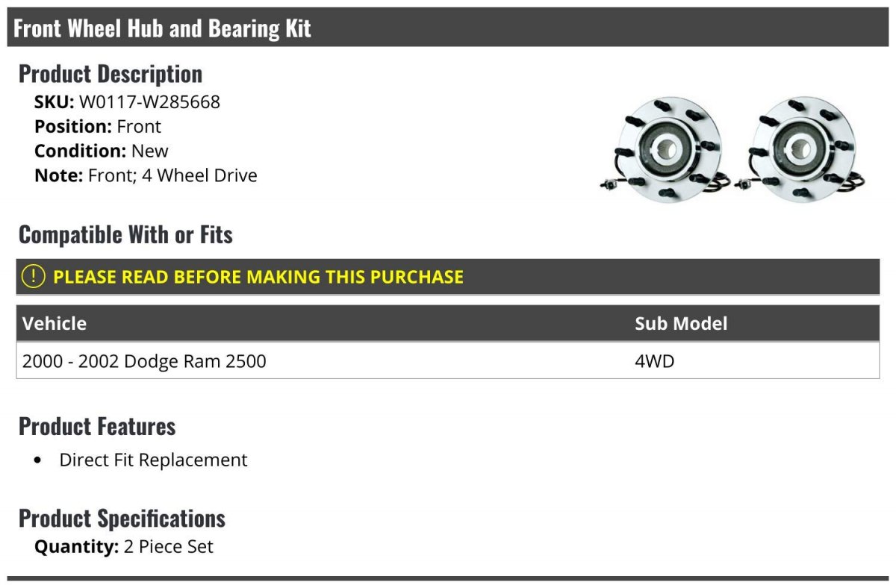
Task: Click the "Position: Front" line
Action: tap(97, 126)
